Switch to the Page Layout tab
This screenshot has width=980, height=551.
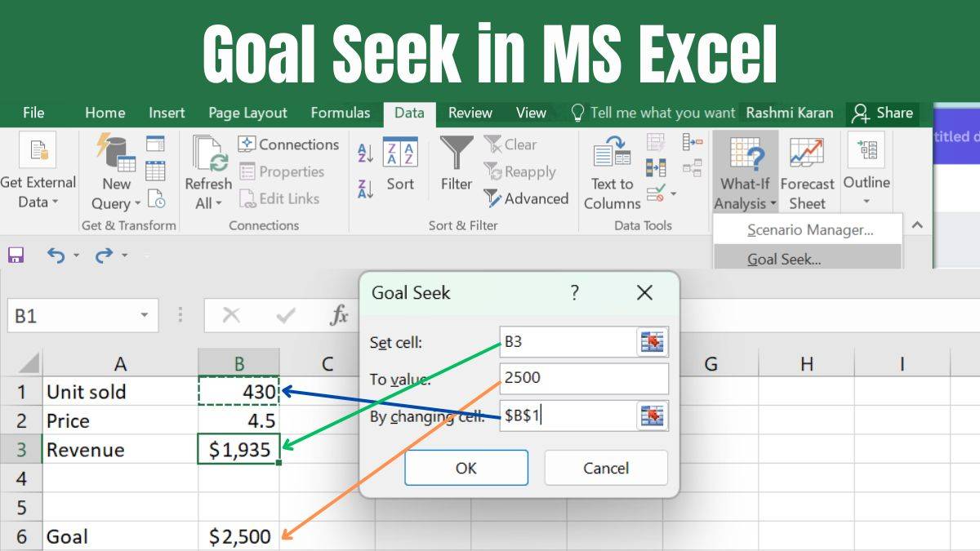point(247,113)
